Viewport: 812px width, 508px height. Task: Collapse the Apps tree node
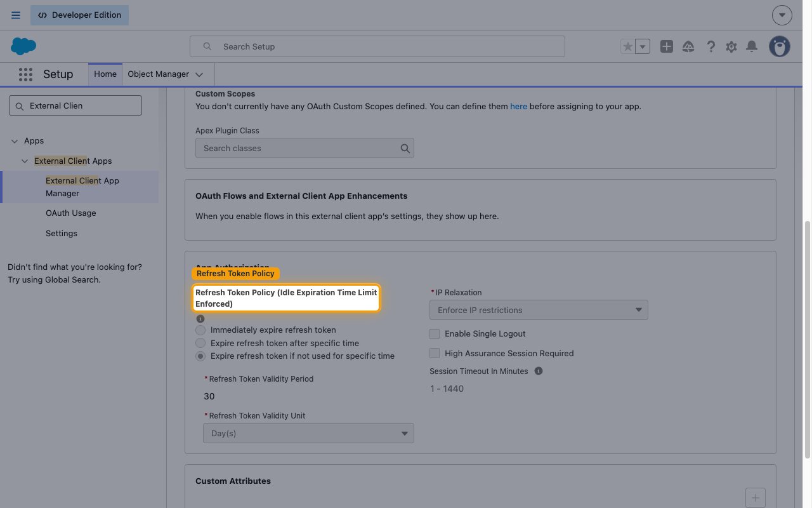15,141
